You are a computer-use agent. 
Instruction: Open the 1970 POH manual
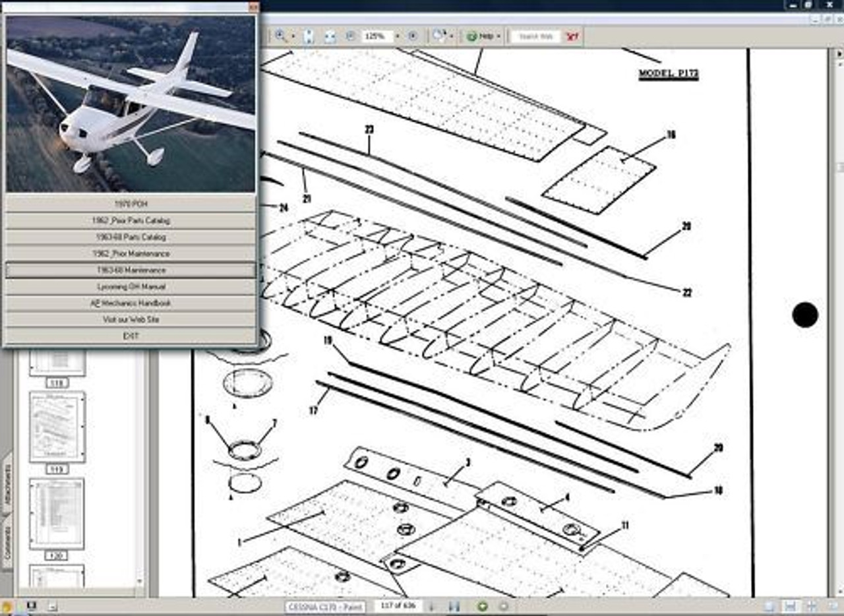point(130,204)
